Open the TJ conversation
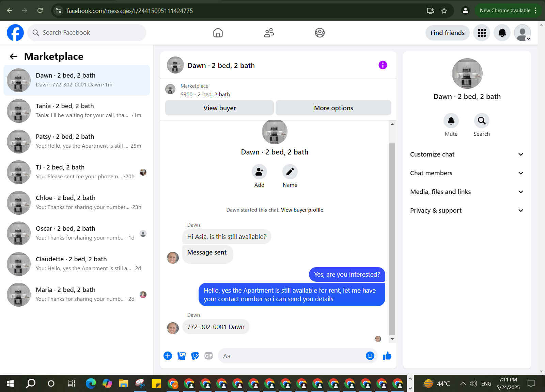Screen dimensions: 545x392 tap(77, 172)
